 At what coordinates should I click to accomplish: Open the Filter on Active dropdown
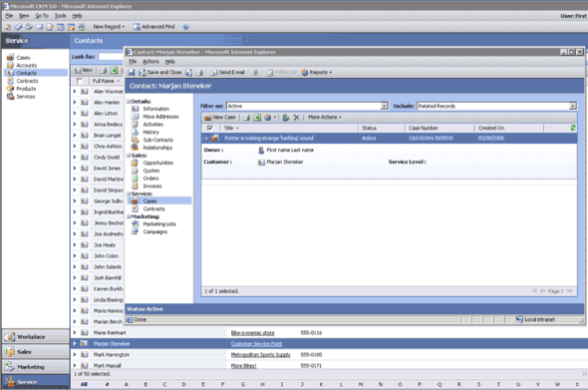point(384,106)
